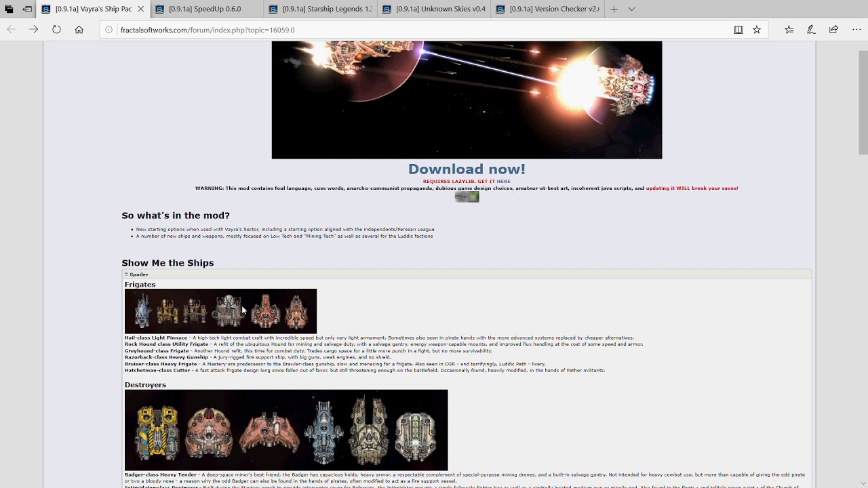The width and height of the screenshot is (868, 488).
Task: Go to the browser Home page
Action: tap(79, 30)
